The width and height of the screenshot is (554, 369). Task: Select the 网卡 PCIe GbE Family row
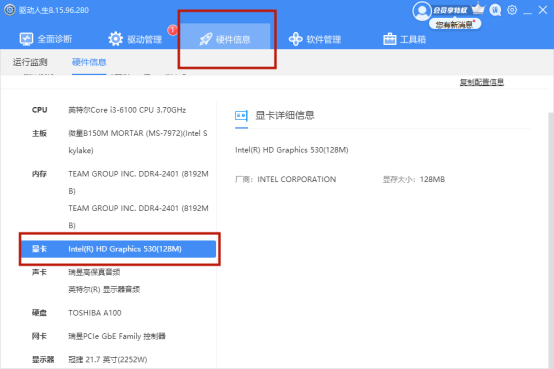point(118,336)
